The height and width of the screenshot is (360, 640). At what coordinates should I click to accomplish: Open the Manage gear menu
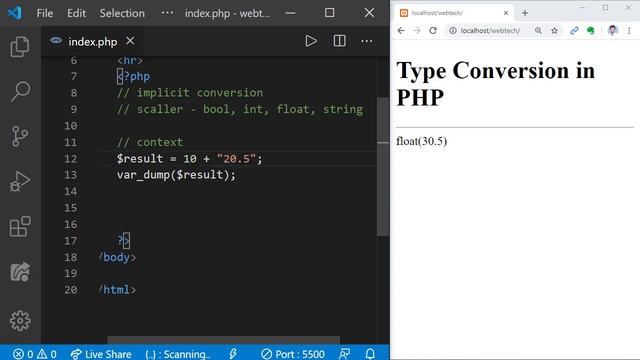point(20,321)
